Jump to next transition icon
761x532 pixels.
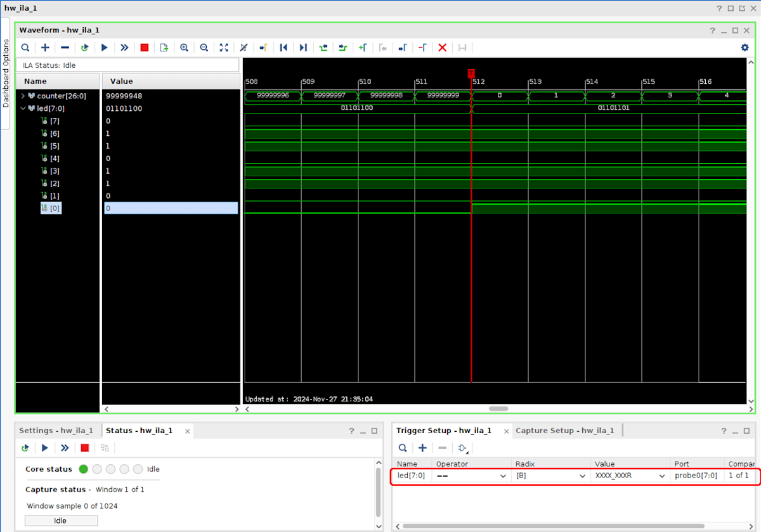(x=343, y=48)
